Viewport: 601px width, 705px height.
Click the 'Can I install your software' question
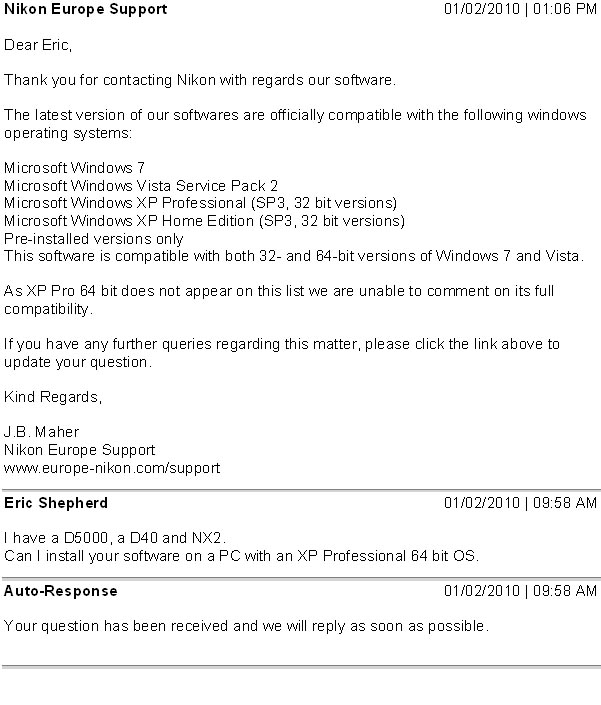[242, 555]
